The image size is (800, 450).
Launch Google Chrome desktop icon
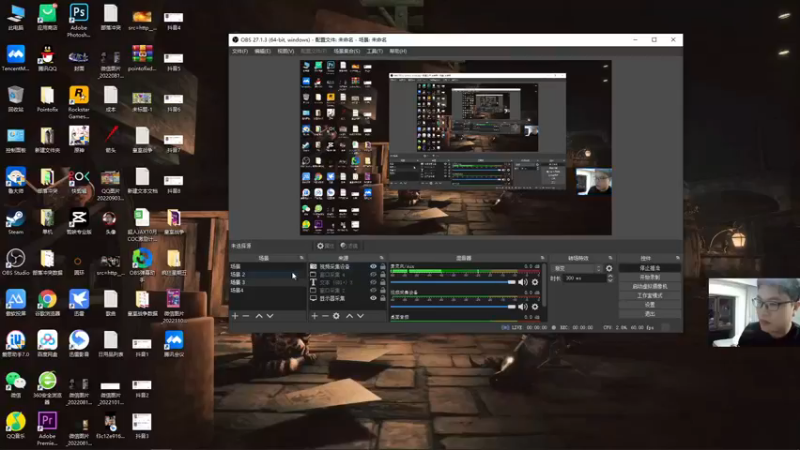(x=47, y=304)
